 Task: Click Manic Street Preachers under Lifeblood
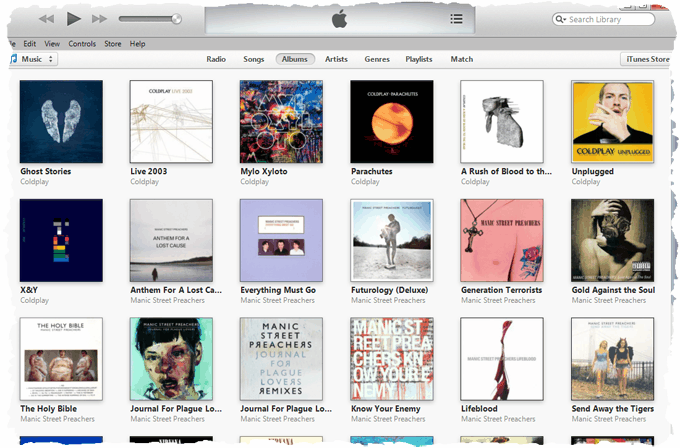click(498, 419)
